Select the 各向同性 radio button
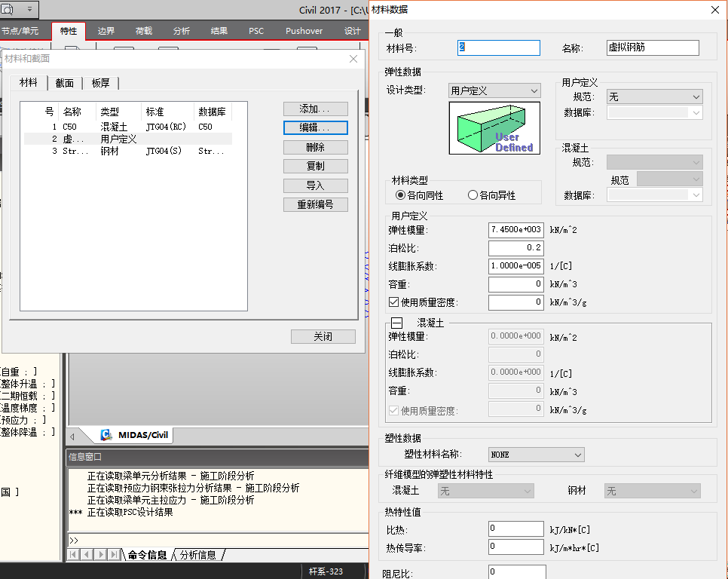 [x=400, y=195]
